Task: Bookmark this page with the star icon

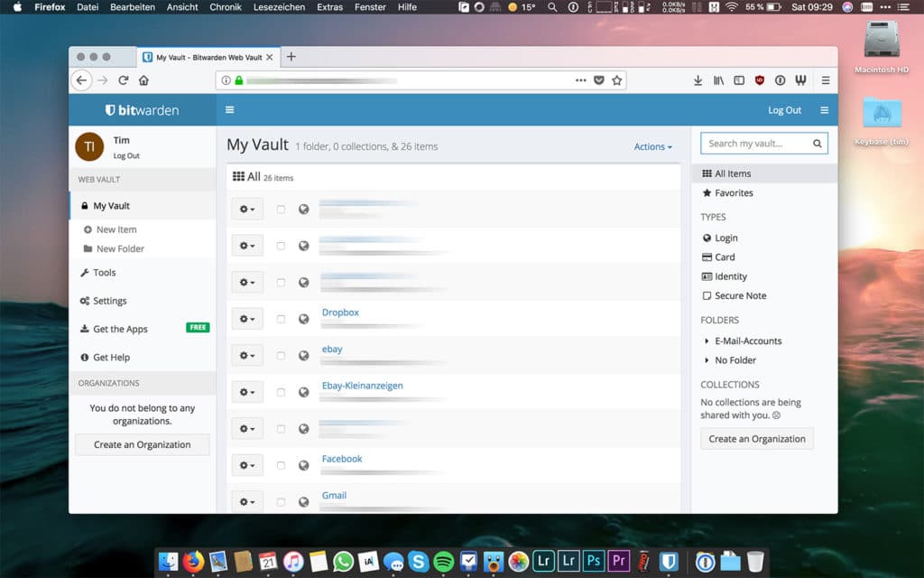Action: coord(616,80)
